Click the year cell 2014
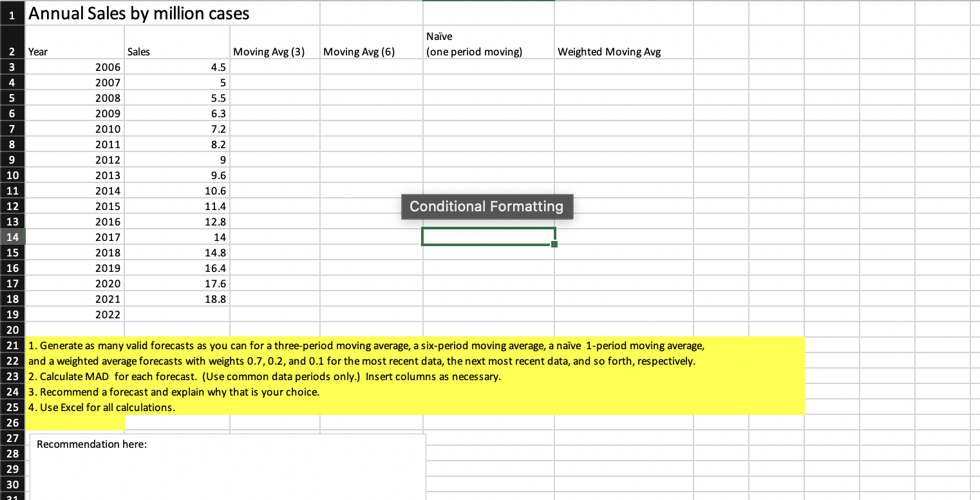Screen dimensions: 980x500 pyautogui.click(x=75, y=191)
